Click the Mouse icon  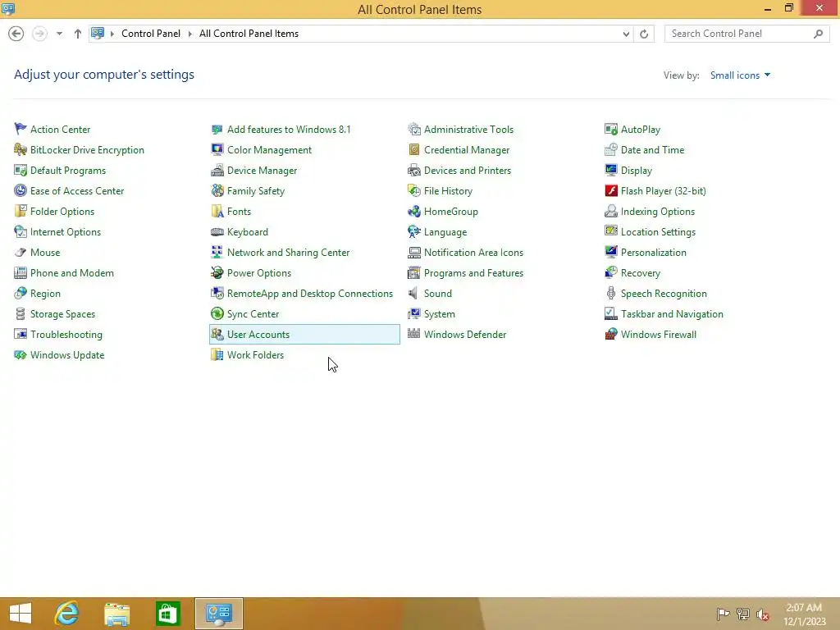21,253
